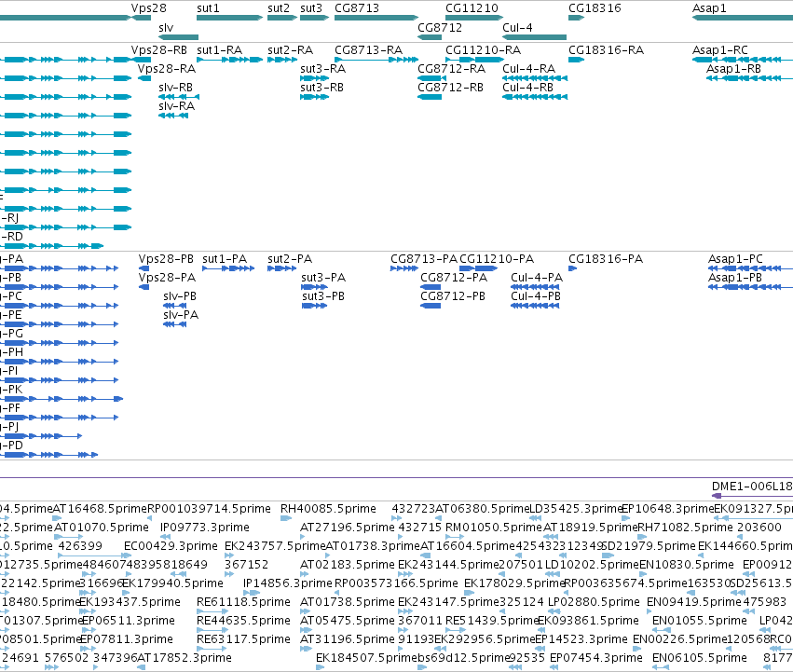Select protein label Vps28-PA
The image size is (793, 672).
coord(167,278)
